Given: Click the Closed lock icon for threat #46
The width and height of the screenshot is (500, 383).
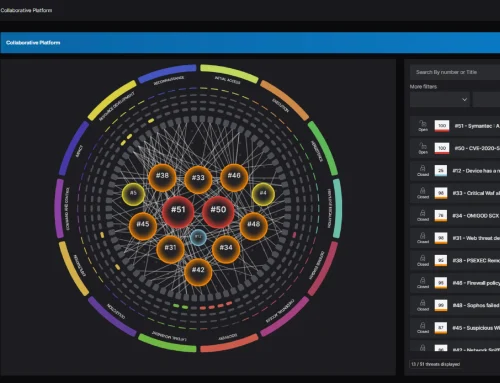Looking at the screenshot, I should pos(423,283).
